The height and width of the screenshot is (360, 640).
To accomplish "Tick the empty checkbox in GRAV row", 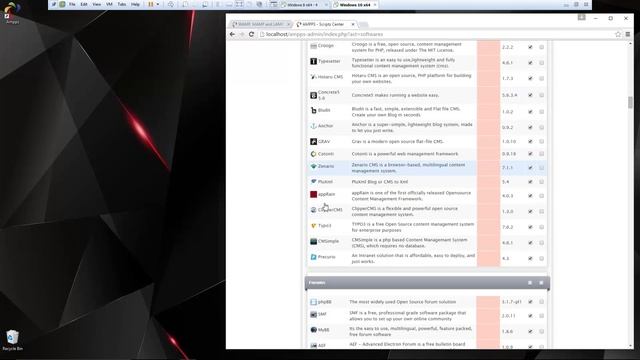I will (542, 142).
